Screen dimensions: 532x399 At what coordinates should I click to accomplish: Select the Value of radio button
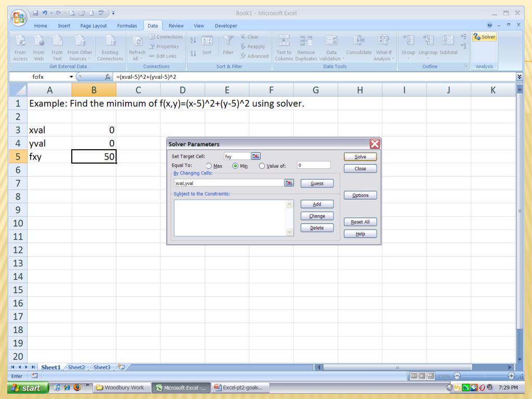coord(262,166)
